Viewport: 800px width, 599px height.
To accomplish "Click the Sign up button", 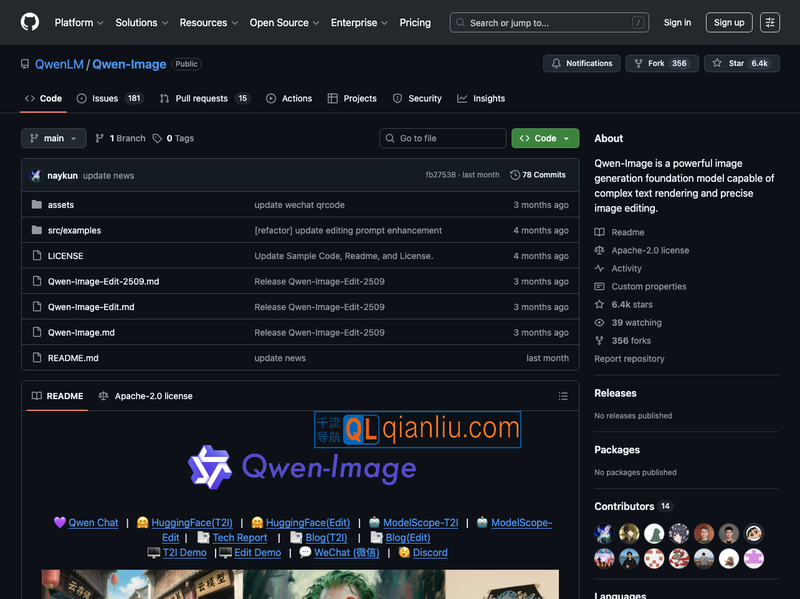I will pyautogui.click(x=729, y=22).
